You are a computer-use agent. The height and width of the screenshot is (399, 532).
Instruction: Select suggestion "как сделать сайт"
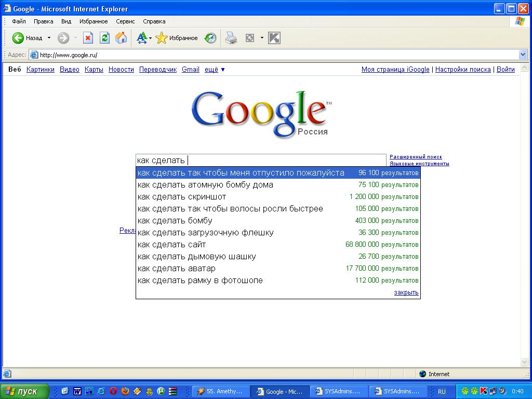pyautogui.click(x=278, y=245)
